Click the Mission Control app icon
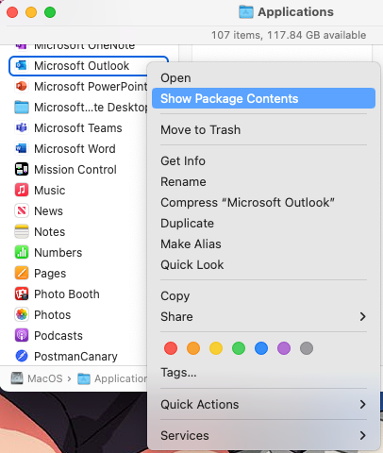The image size is (383, 453). 22,169
